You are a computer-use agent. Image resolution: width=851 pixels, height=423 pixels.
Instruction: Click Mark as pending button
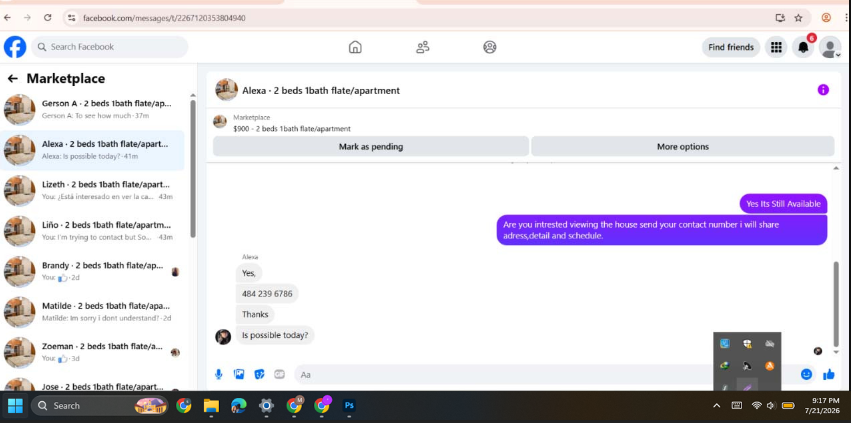click(371, 147)
